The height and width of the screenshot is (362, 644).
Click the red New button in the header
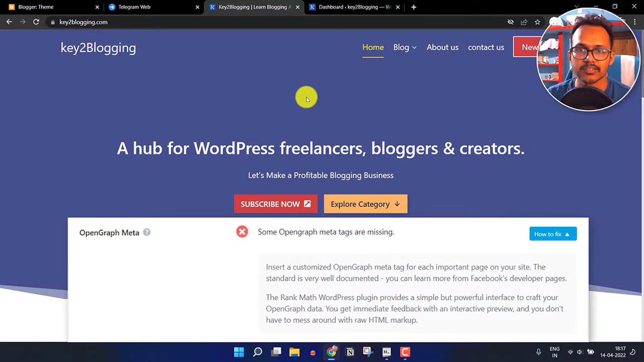pos(527,47)
